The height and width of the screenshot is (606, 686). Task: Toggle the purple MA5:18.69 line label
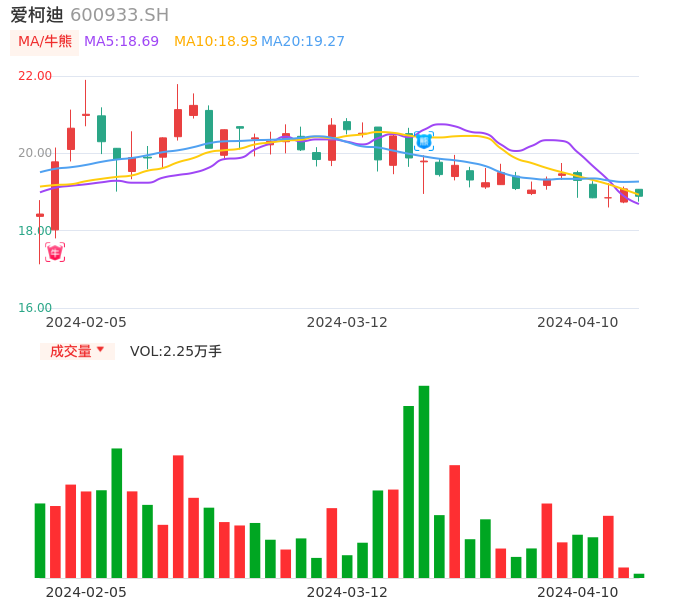tap(122, 42)
